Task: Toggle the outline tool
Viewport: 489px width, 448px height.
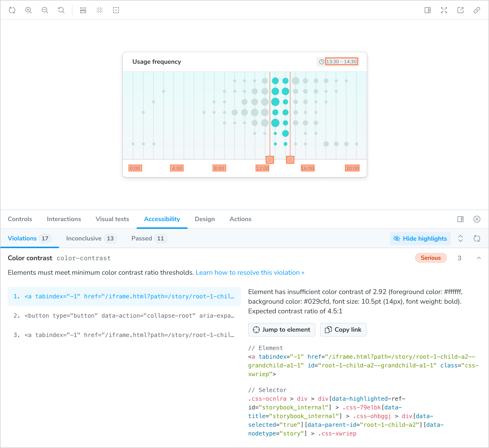Action: (116, 10)
